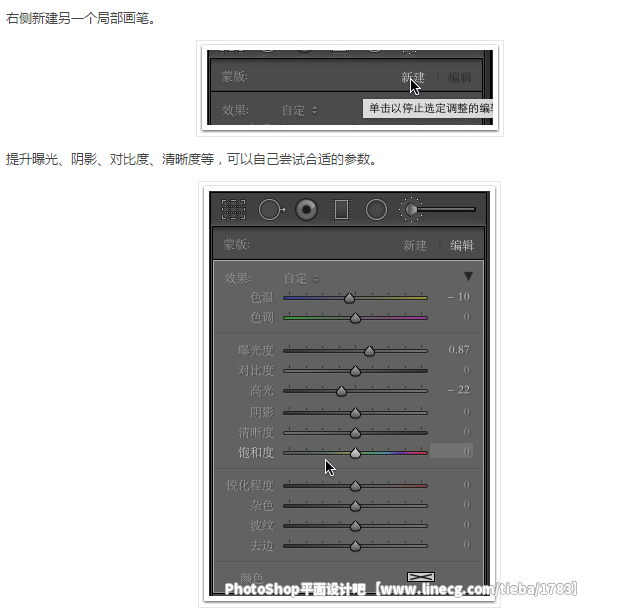633x608 pixels.
Task: Click the 去边 slider handle
Action: tap(355, 546)
